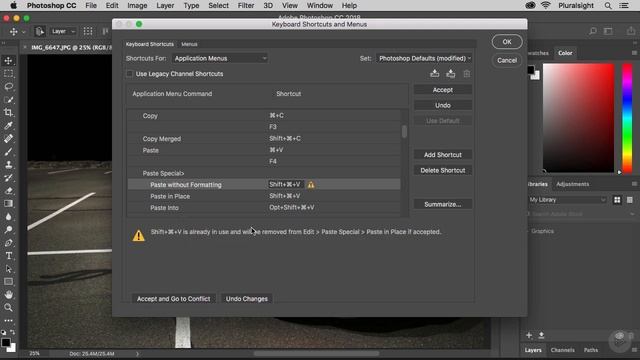Select the Zoom tool

[x=8, y=307]
